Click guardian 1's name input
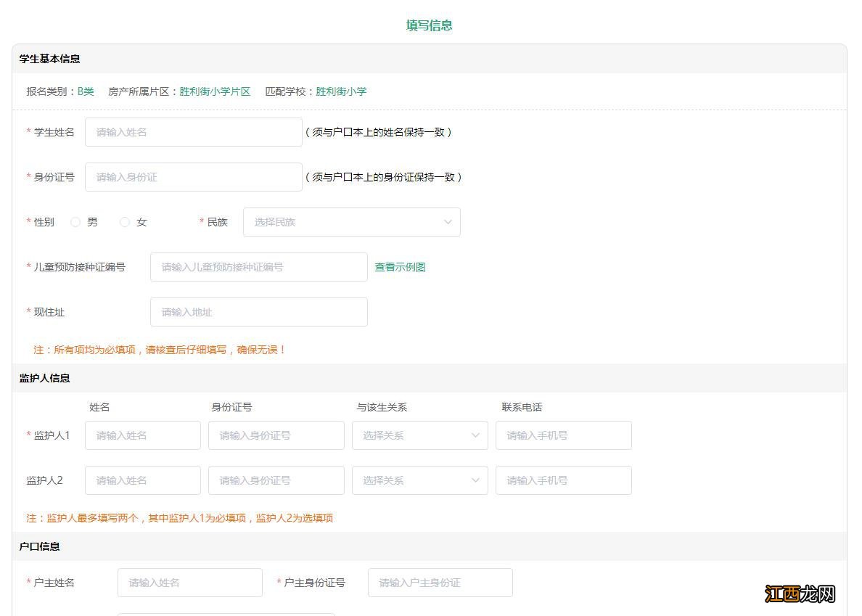Viewport: 862px width, 616px height. click(x=142, y=435)
